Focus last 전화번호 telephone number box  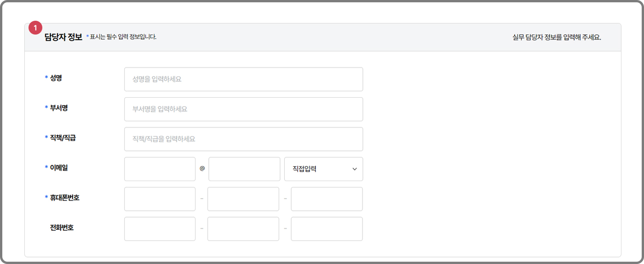tap(327, 229)
